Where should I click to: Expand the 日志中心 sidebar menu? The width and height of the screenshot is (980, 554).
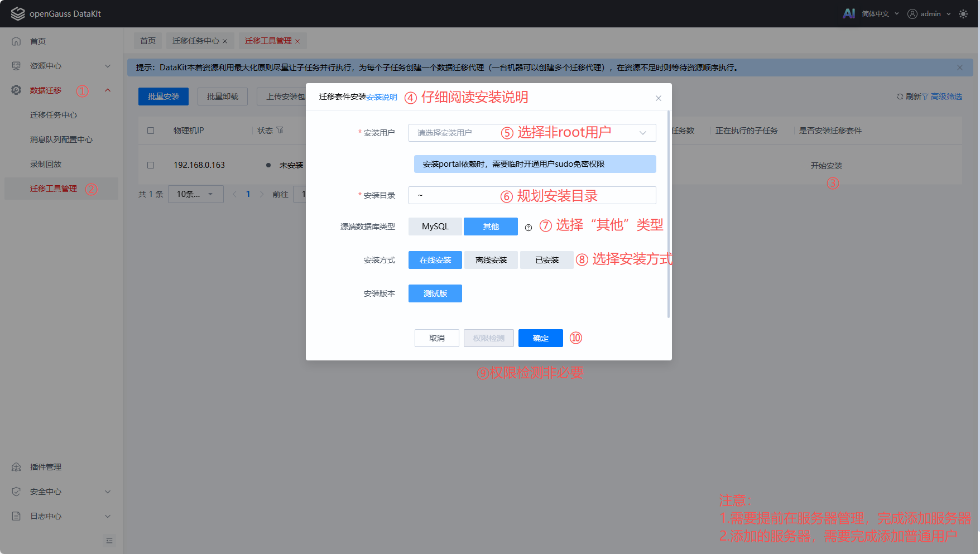point(108,516)
